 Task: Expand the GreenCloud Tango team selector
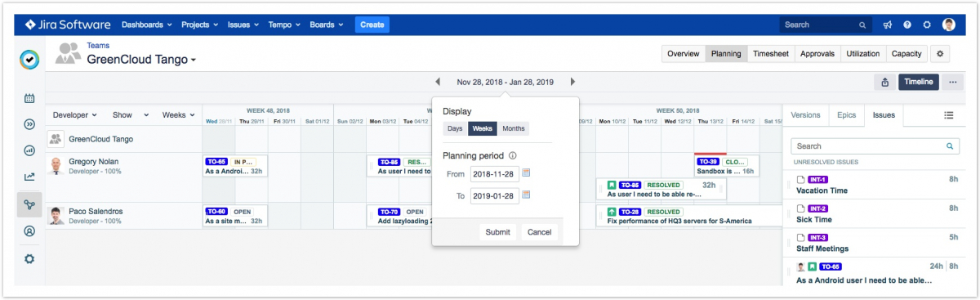141,60
